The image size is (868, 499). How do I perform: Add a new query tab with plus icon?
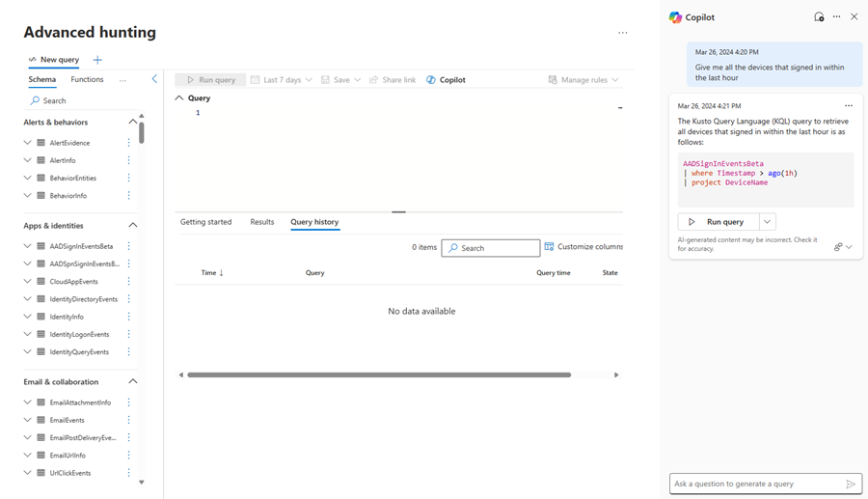coord(97,60)
